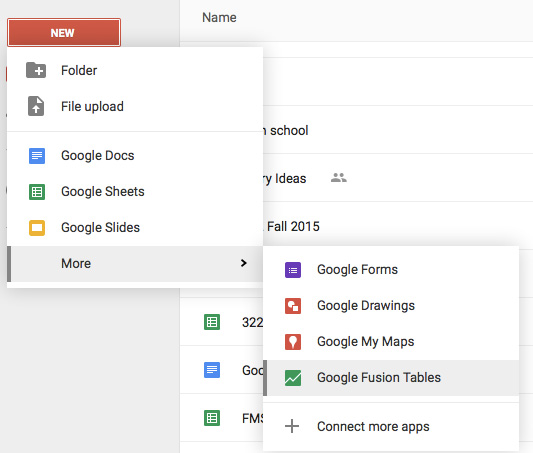Viewport: 533px width, 453px height.
Task: Select Google Forms from the submenu
Action: tap(391, 270)
